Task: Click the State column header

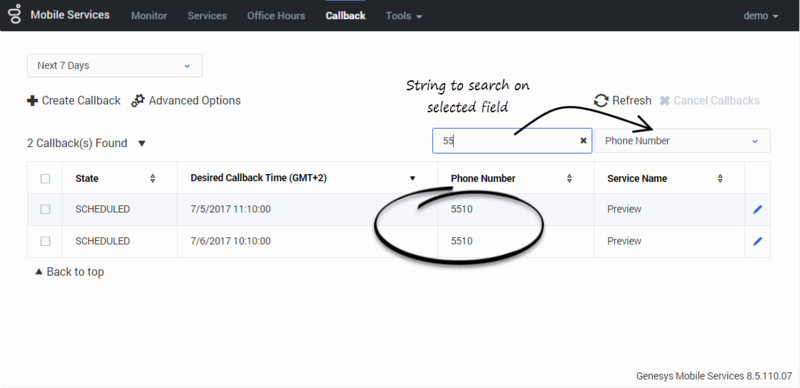Action: coord(87,179)
